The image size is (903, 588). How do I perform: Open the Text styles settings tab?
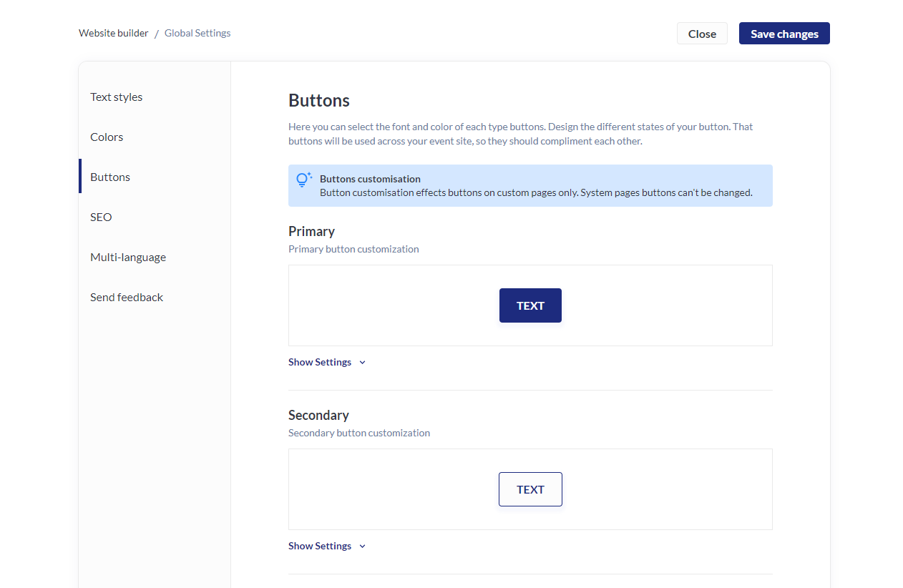(117, 97)
